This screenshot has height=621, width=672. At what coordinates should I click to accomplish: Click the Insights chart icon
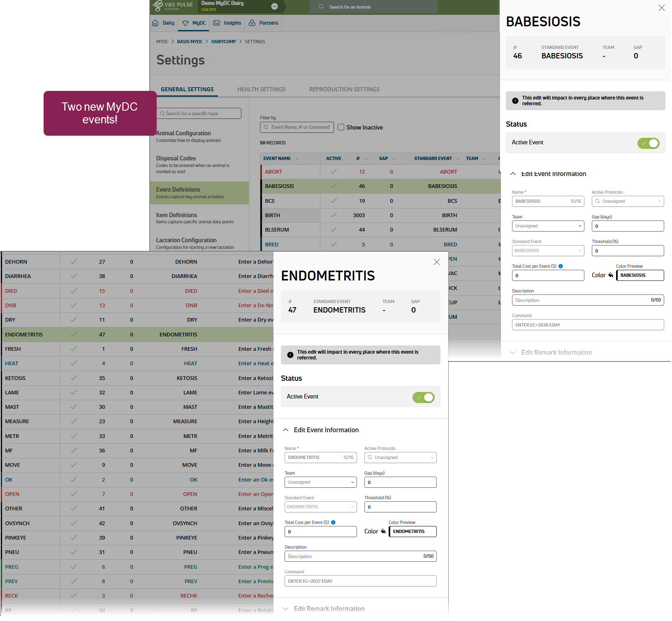pos(217,23)
